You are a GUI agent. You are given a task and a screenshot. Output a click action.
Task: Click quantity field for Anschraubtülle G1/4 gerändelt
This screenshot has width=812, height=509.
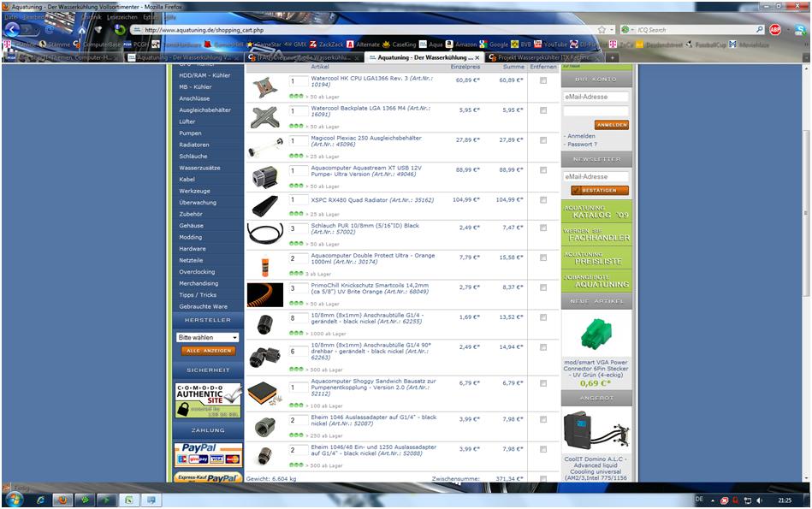click(x=299, y=318)
